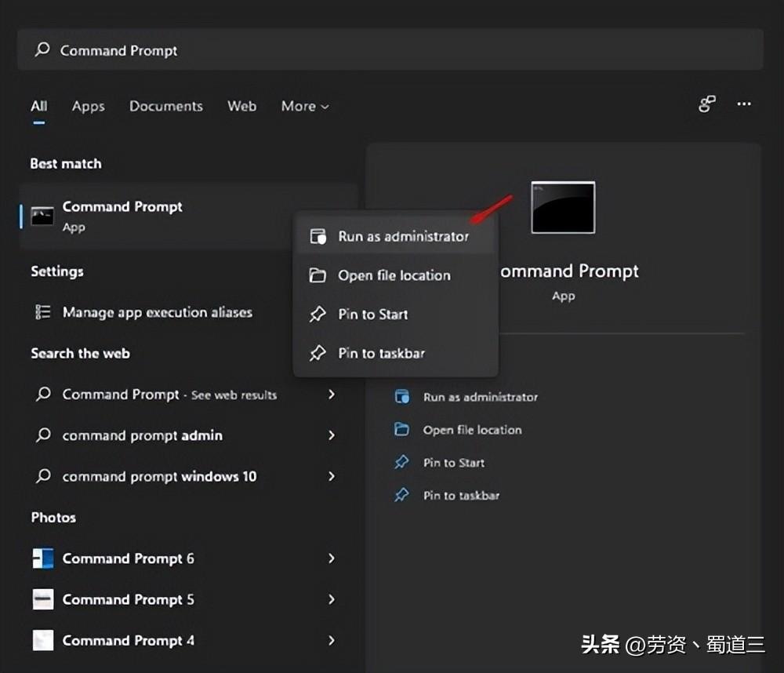Click the large Command Prompt preview thumbnail
784x673 pixels.
562,207
